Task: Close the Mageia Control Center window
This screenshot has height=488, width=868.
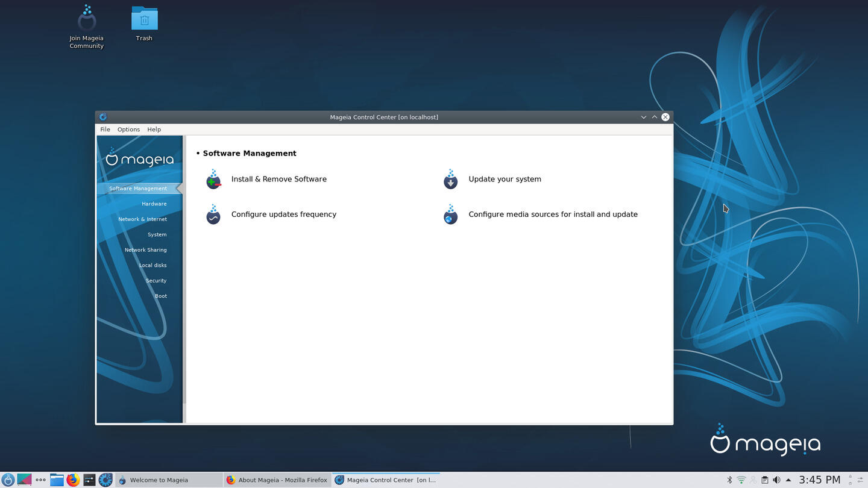Action: point(665,117)
